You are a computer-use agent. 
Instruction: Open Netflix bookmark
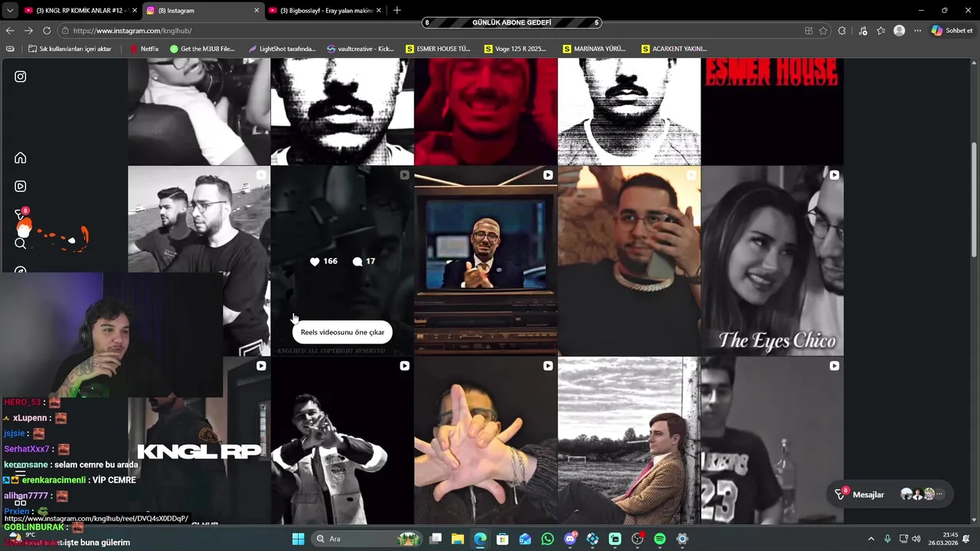click(145, 48)
